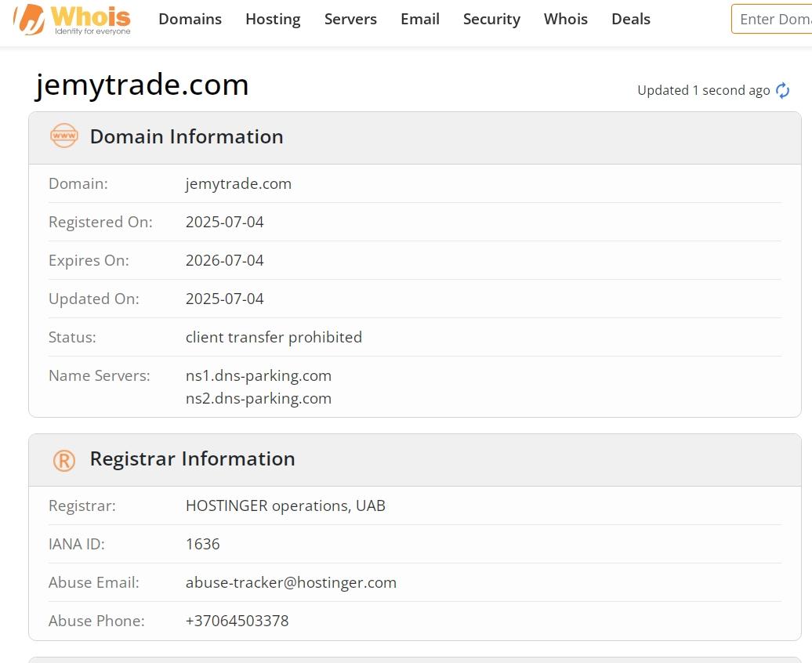Select name server ns2.dns-parking.com
The width and height of the screenshot is (812, 663).
click(259, 398)
